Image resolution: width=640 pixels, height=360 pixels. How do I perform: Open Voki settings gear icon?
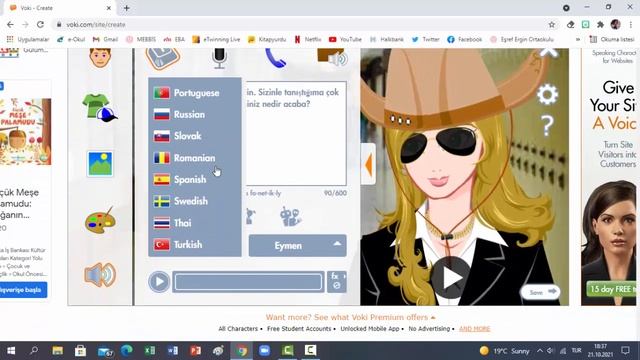click(x=547, y=95)
